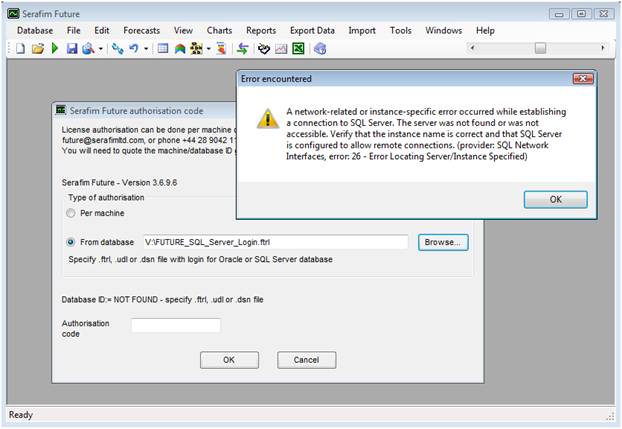Open a file with the folder icon
Screen dimensions: 622x429
[x=38, y=49]
